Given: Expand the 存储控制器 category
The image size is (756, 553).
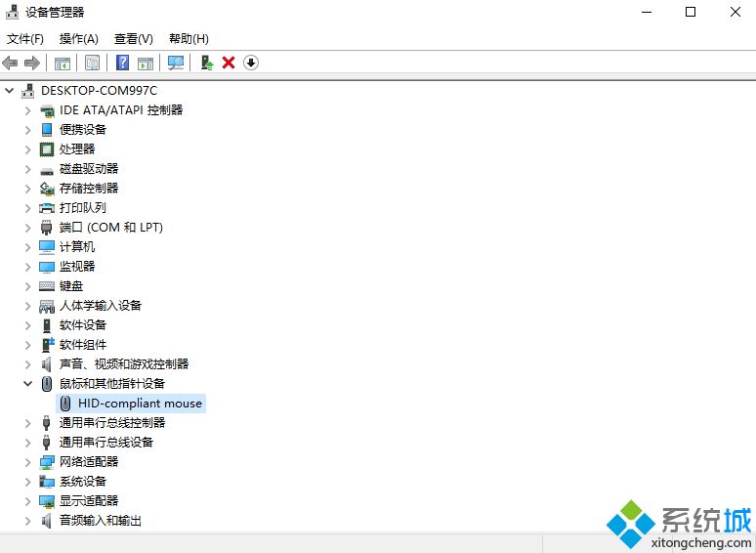Looking at the screenshot, I should (x=28, y=189).
